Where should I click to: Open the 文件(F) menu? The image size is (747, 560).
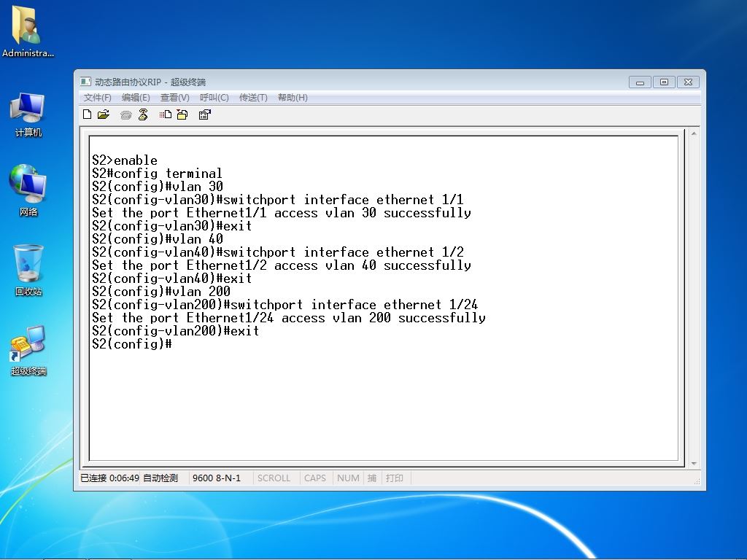click(97, 98)
